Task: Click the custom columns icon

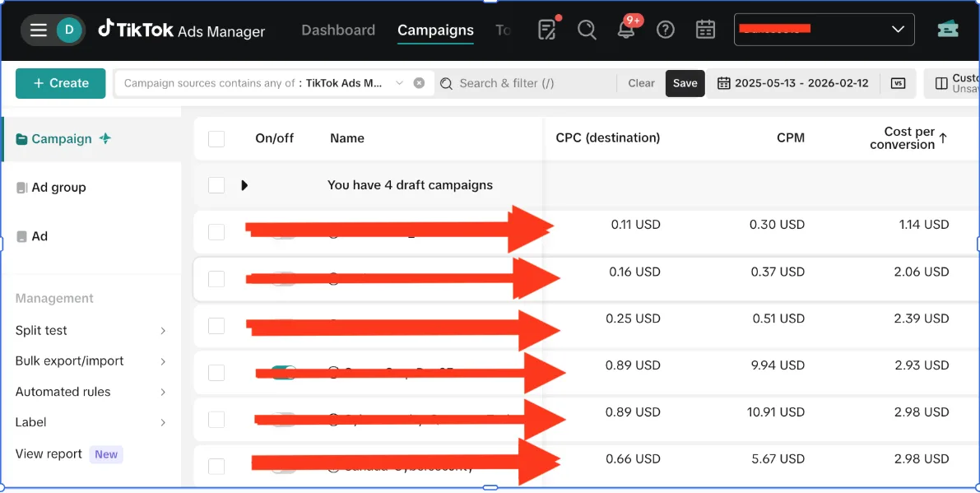Action: pos(941,83)
